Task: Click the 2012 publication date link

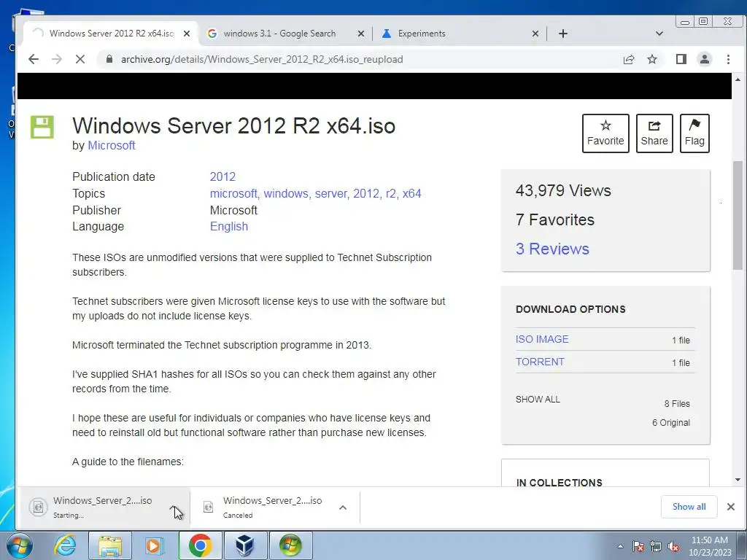Action: 223,176
